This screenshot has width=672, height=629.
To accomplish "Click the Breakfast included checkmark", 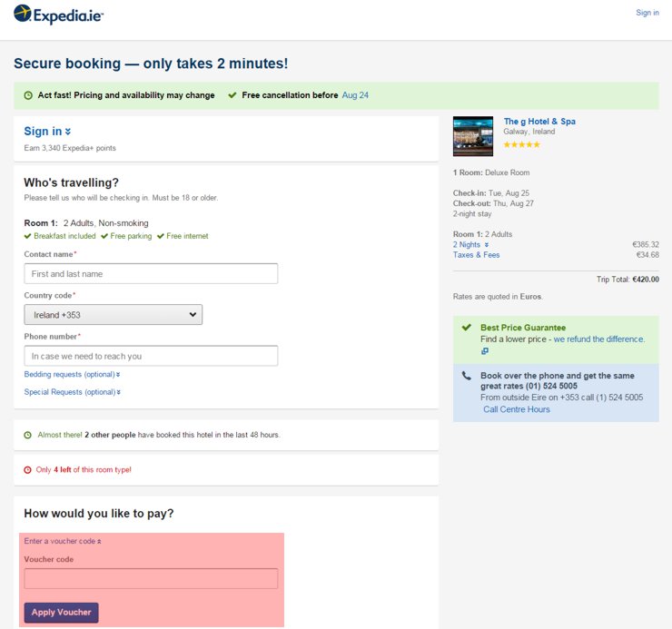I will coord(27,236).
